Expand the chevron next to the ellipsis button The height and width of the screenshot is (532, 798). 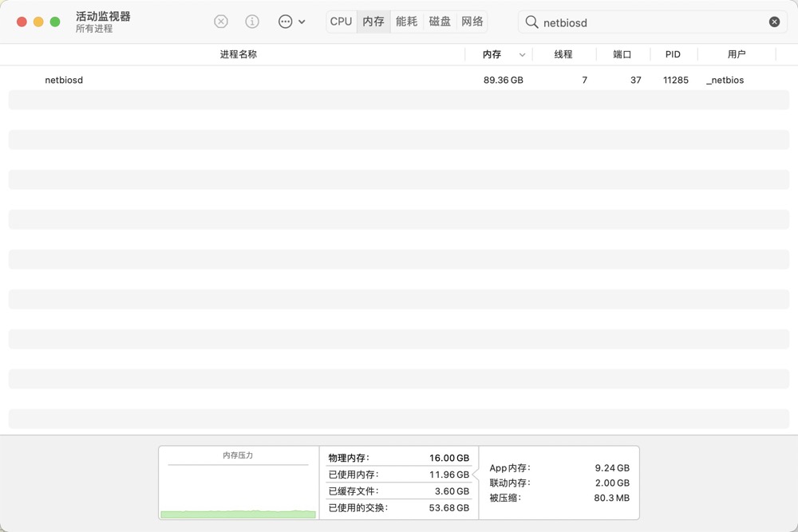point(302,22)
